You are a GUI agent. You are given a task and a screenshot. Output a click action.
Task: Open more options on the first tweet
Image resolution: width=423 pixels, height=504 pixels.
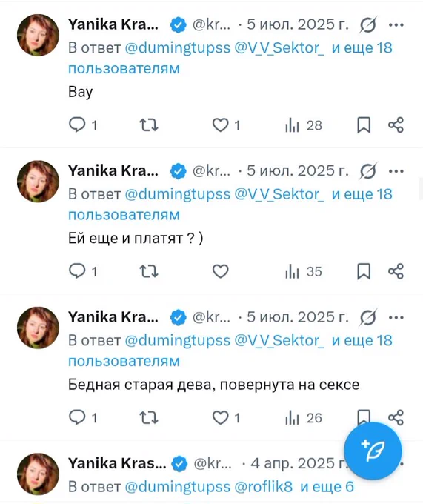point(396,24)
